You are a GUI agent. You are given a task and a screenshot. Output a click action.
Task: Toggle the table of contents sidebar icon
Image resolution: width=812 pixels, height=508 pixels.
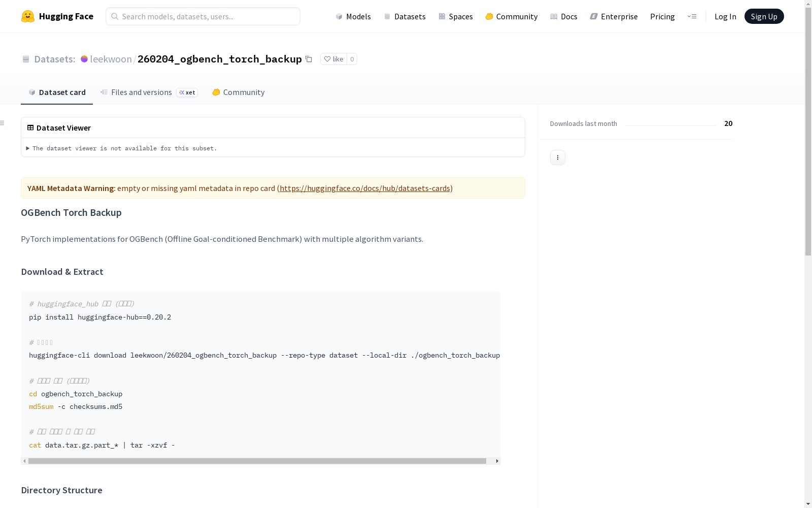pos(2,123)
